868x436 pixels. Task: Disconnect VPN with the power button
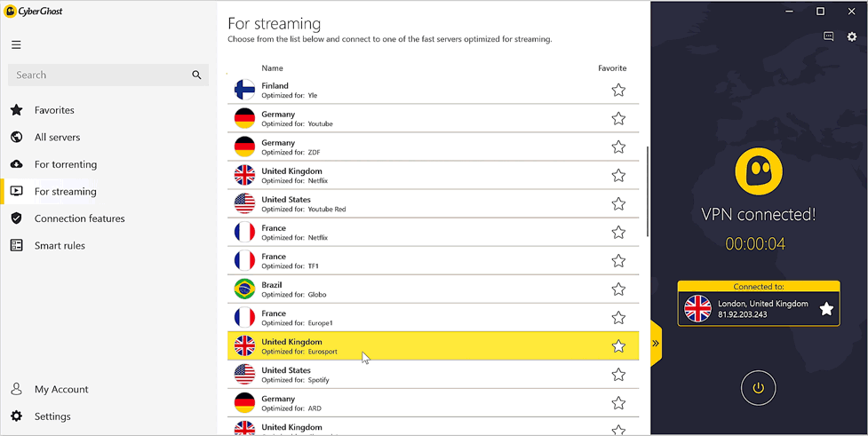(759, 388)
